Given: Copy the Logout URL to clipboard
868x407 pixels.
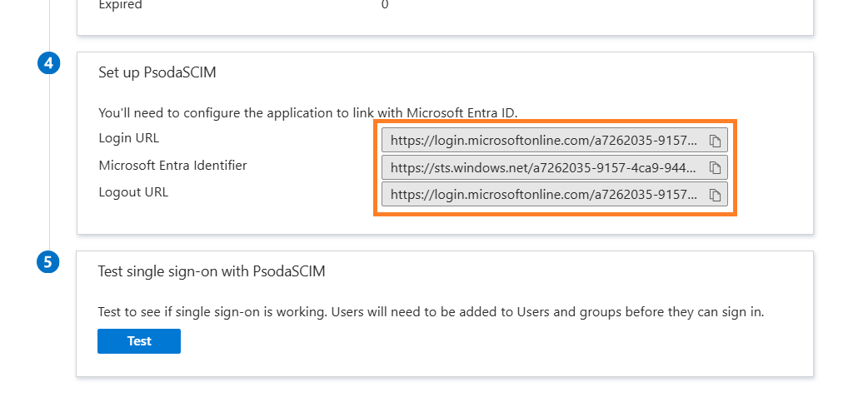Looking at the screenshot, I should (x=715, y=196).
